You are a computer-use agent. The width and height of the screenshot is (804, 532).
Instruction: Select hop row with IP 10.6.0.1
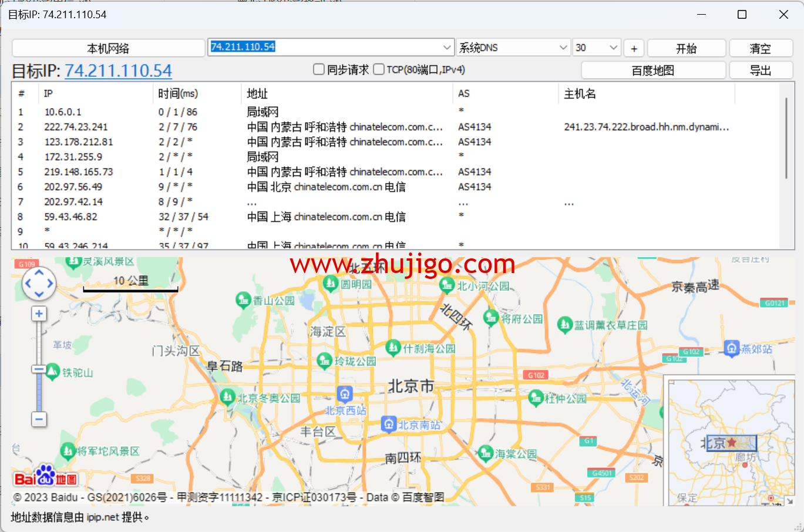point(395,112)
